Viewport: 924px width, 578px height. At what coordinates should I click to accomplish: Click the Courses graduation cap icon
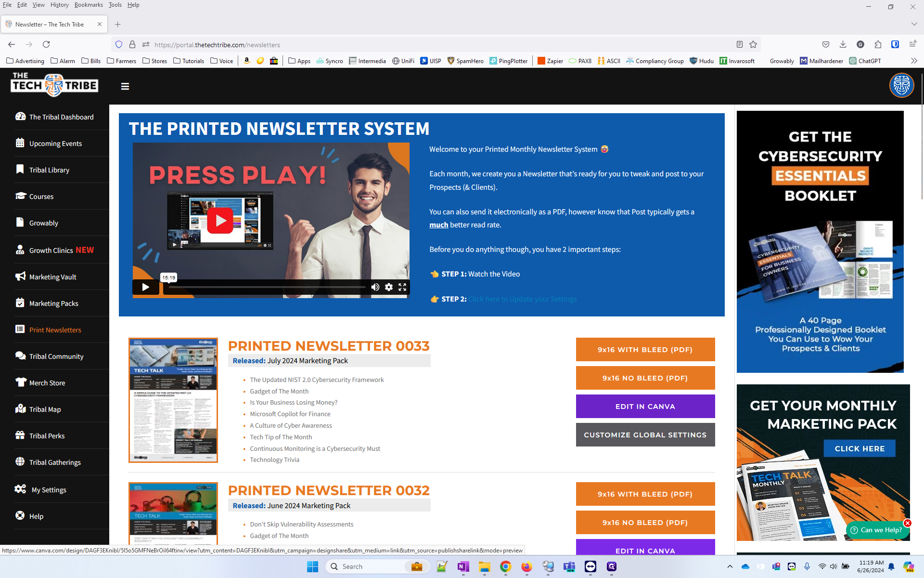tap(20, 196)
